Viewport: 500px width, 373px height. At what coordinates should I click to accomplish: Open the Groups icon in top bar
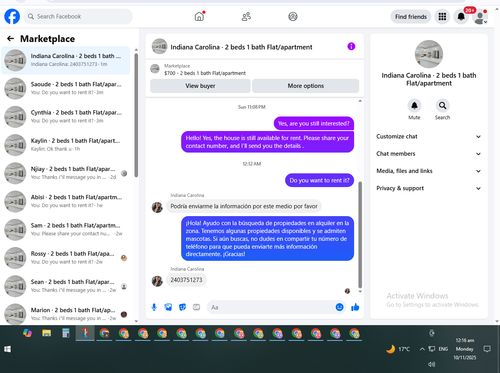pos(293,16)
